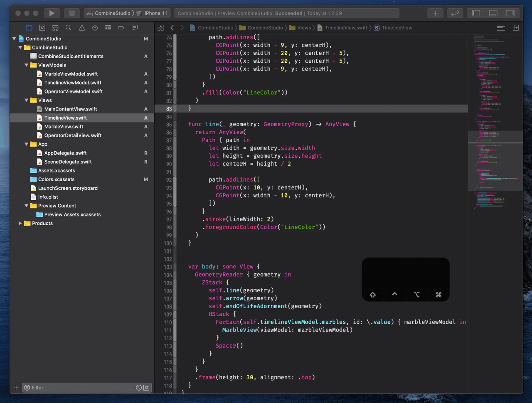Screen dimensions: 532x403
Task: Show the issue navigator warning icon
Action: (x=82, y=28)
